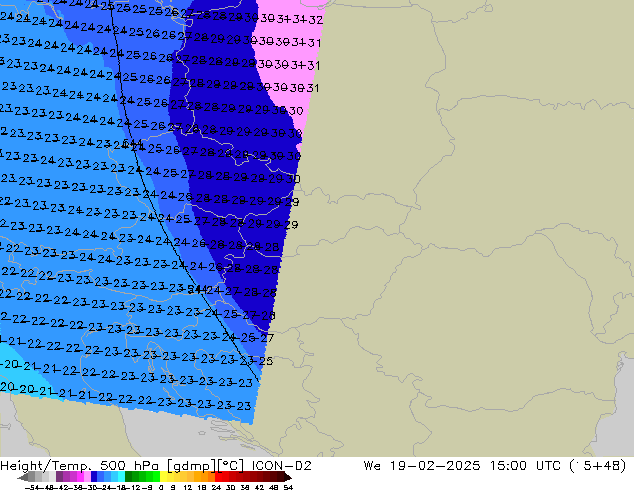Click the upper '544' height contour label

coord(133,143)
